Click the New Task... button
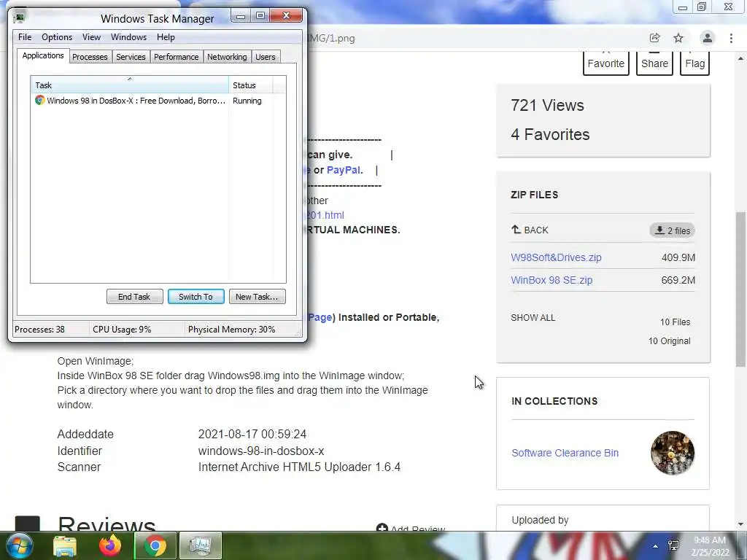This screenshot has height=560, width=747. 257,297
